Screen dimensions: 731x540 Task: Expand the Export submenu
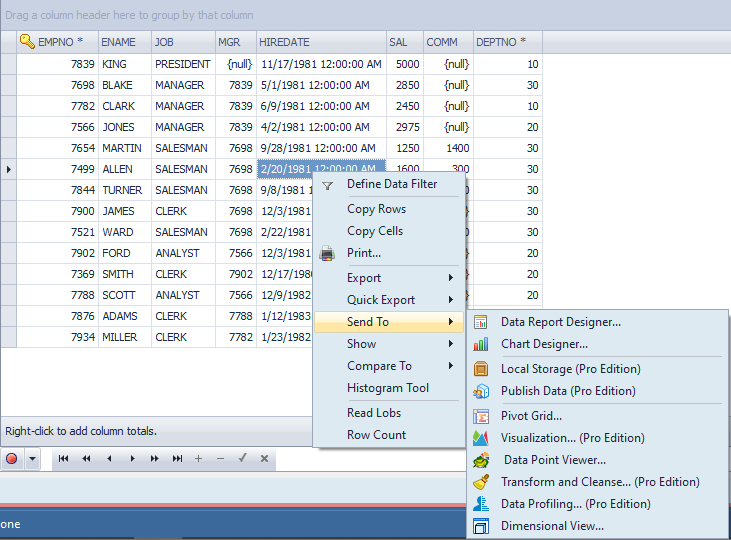(x=390, y=278)
